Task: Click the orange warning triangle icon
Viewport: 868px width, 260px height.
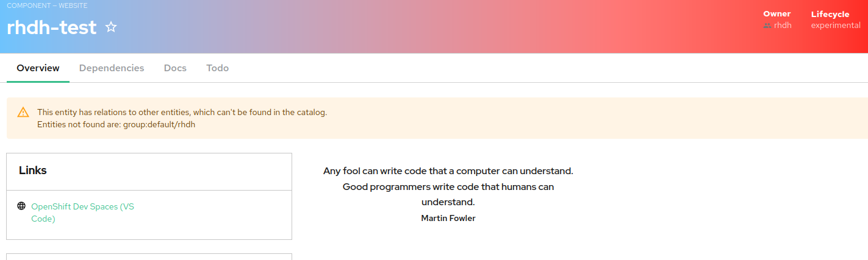Action: click(23, 112)
